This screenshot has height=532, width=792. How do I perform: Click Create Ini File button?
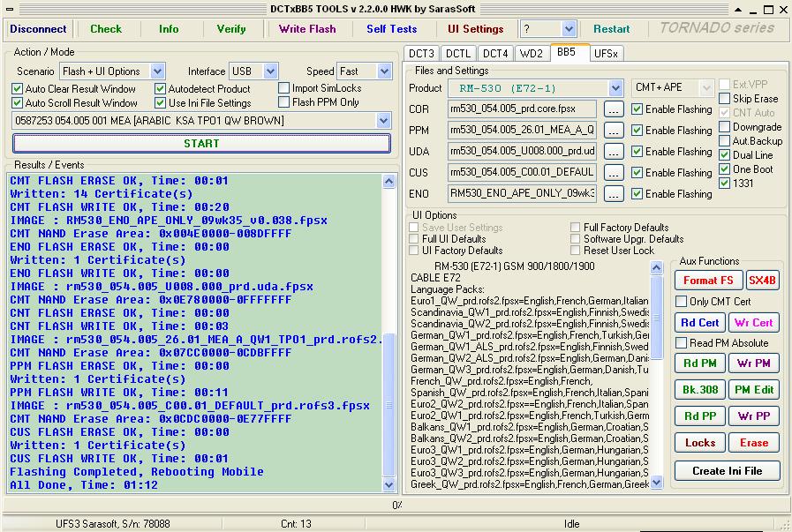[x=728, y=471]
